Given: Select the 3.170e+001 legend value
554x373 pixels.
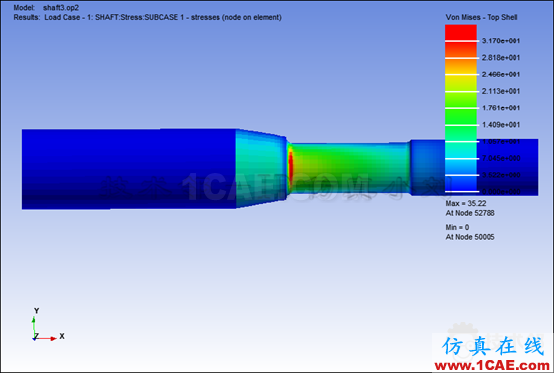Looking at the screenshot, I should point(501,41).
